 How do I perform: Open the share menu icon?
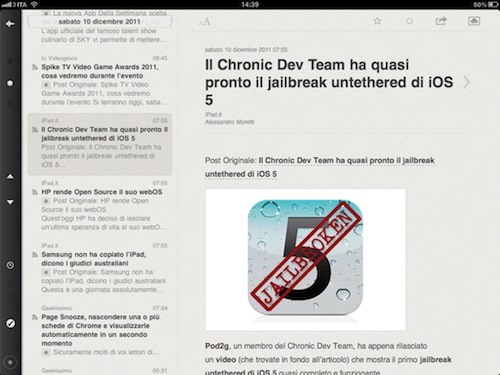441,21
